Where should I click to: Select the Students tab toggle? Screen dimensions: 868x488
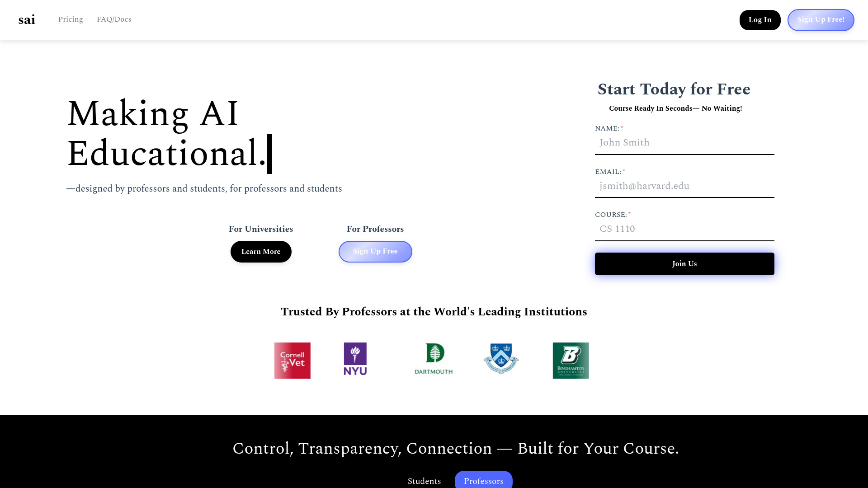click(x=425, y=481)
